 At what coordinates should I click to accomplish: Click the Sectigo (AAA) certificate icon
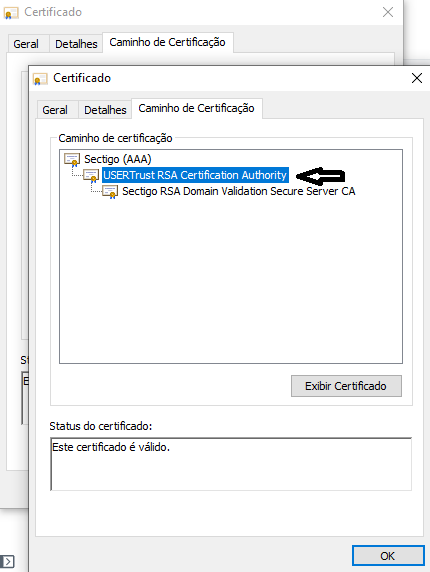point(72,159)
